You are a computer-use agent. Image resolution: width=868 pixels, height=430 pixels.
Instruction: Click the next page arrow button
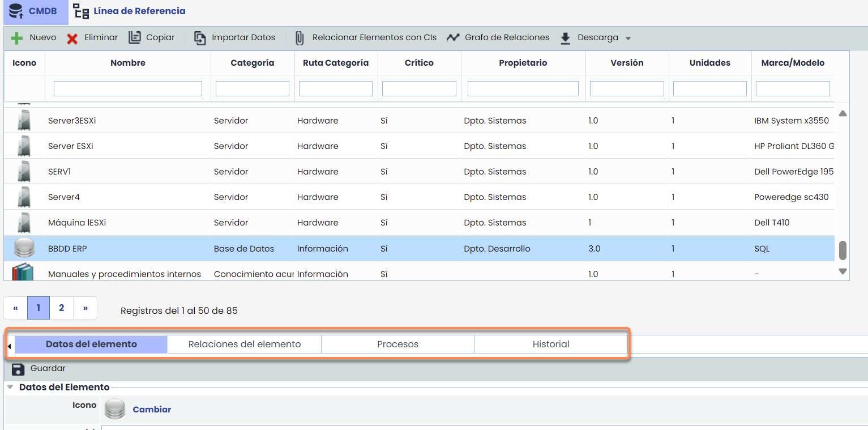[85, 308]
